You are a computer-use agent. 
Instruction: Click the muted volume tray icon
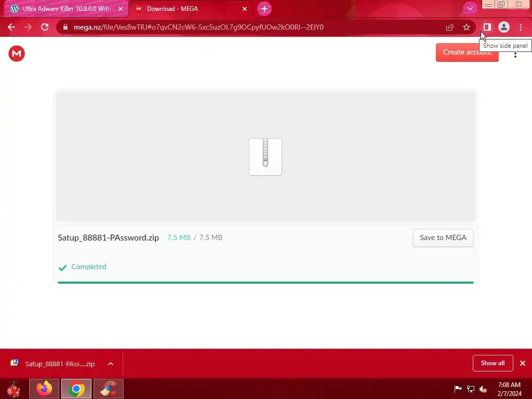click(x=483, y=389)
